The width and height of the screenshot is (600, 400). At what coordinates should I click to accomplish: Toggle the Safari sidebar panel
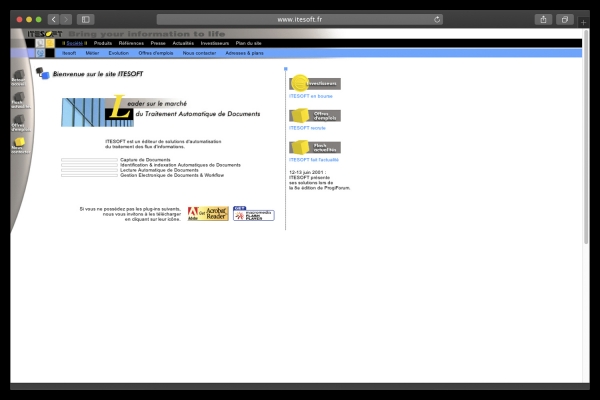pyautogui.click(x=85, y=19)
